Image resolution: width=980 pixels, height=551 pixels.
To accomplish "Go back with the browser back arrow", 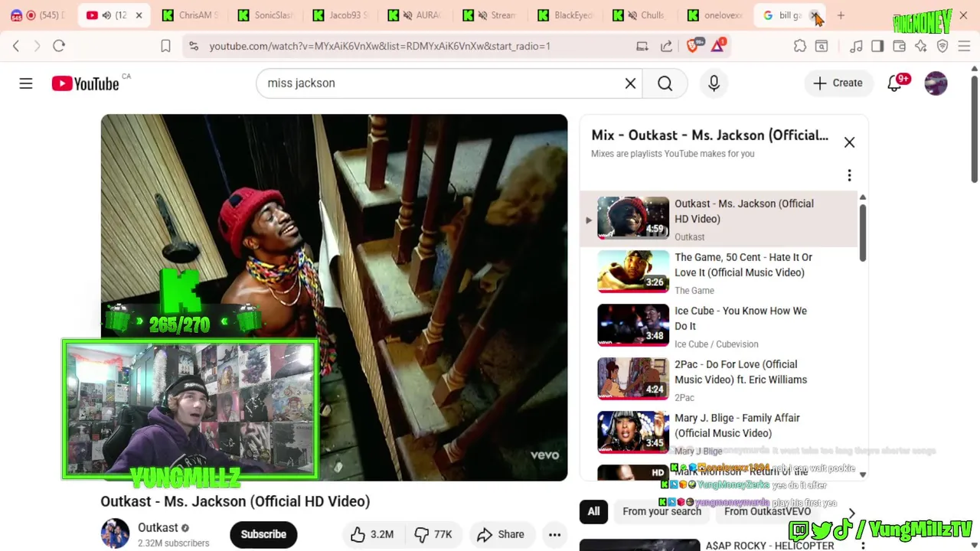I will tap(16, 46).
